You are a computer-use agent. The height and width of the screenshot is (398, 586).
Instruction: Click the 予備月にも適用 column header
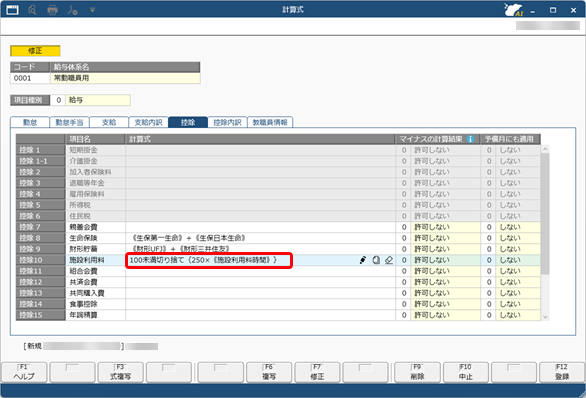point(511,139)
